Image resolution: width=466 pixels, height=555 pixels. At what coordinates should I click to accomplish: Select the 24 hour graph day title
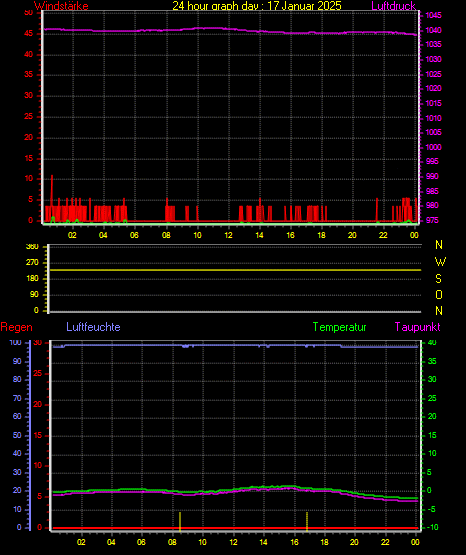pyautogui.click(x=257, y=6)
